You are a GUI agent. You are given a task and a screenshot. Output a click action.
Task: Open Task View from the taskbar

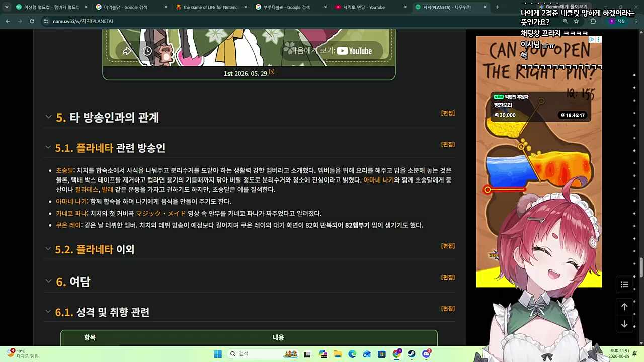coord(307,354)
